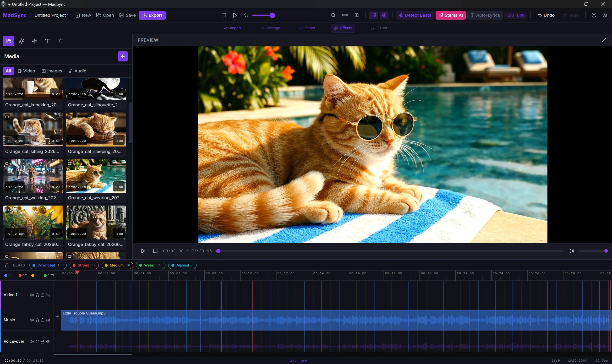Screen dimensions: 612x364
Task: Lock the Voice-over track
Action: (43, 341)
